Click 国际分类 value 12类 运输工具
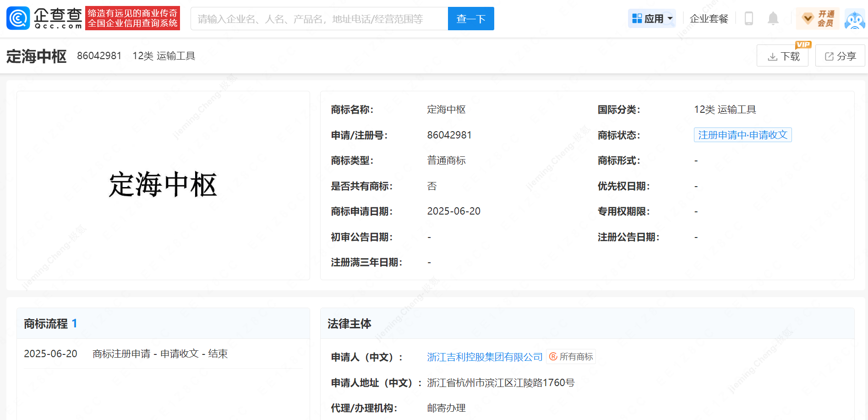Image resolution: width=868 pixels, height=420 pixels. (725, 110)
